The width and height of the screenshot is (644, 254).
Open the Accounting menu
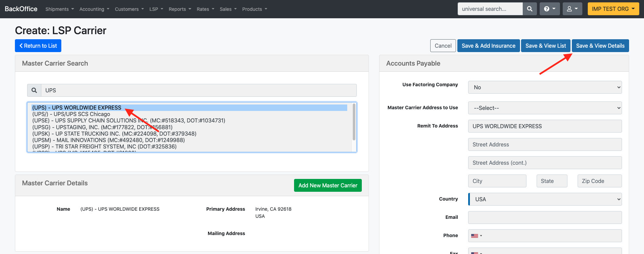point(94,9)
